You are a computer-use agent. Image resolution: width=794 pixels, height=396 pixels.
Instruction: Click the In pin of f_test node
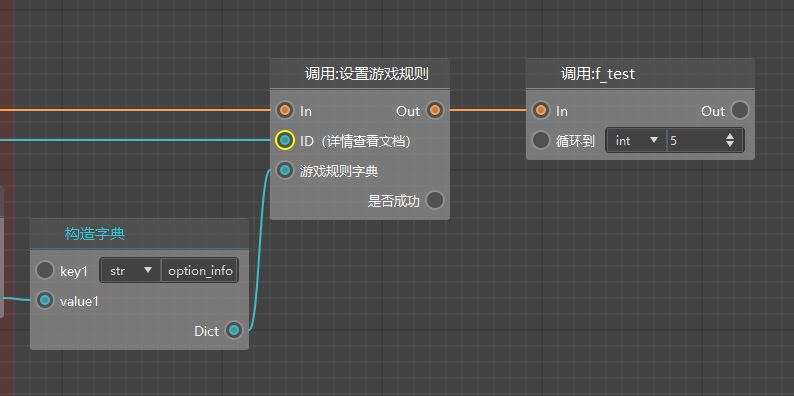[x=541, y=110]
